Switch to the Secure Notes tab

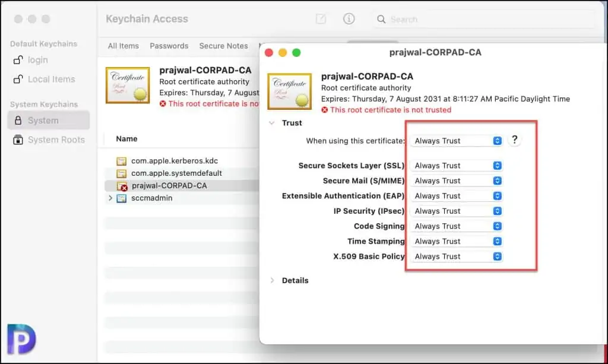click(x=223, y=46)
